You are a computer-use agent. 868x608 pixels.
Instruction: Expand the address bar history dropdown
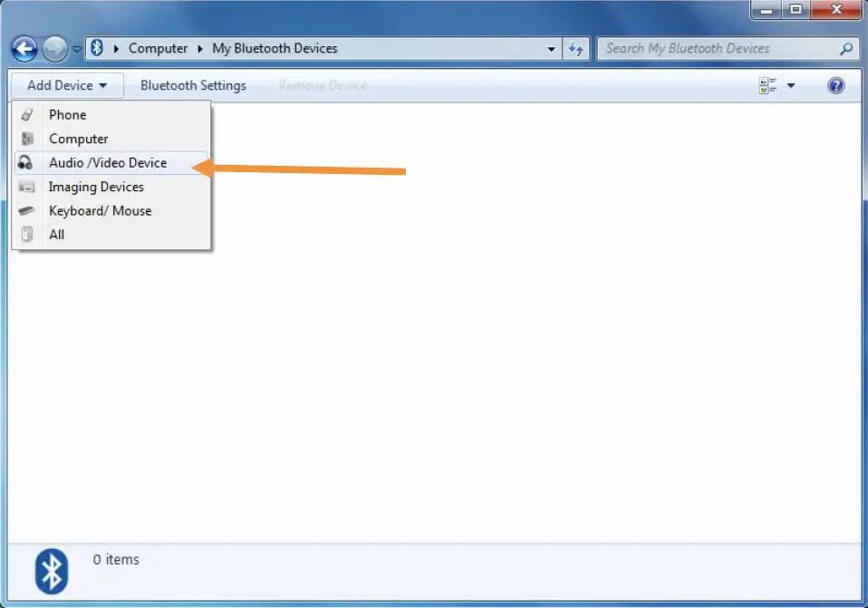click(552, 49)
